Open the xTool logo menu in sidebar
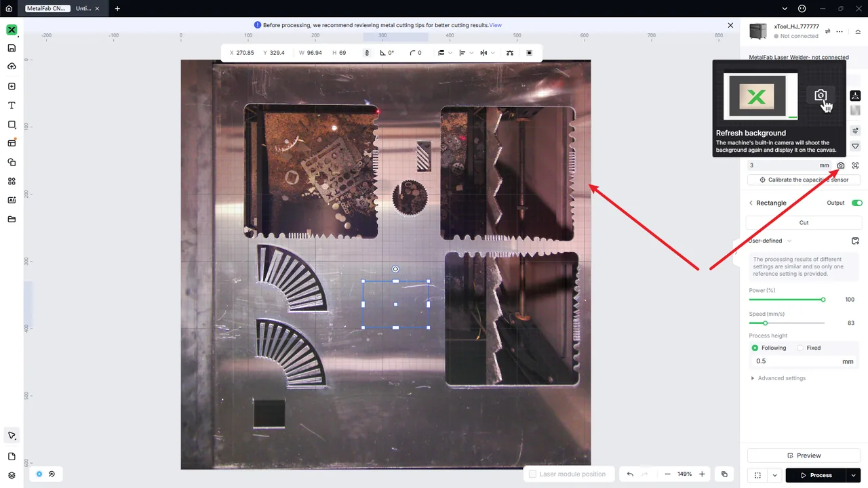The image size is (868, 488). click(x=12, y=30)
